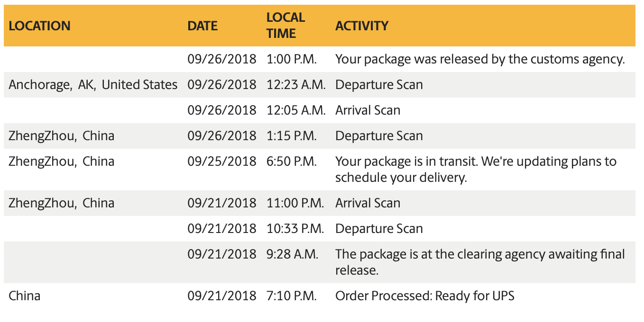
Task: Click the ACTIVITY column header
Action: pos(362,26)
